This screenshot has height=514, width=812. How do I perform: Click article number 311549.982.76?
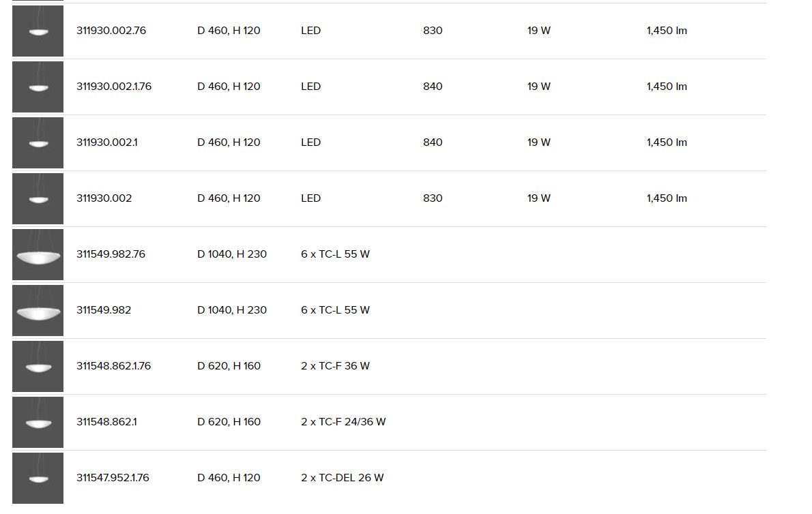(x=111, y=254)
